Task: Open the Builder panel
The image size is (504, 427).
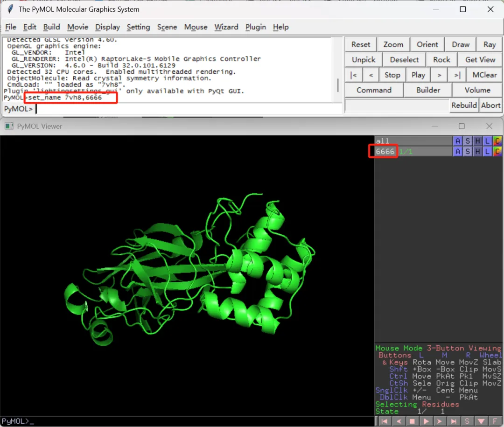Action: click(x=428, y=90)
